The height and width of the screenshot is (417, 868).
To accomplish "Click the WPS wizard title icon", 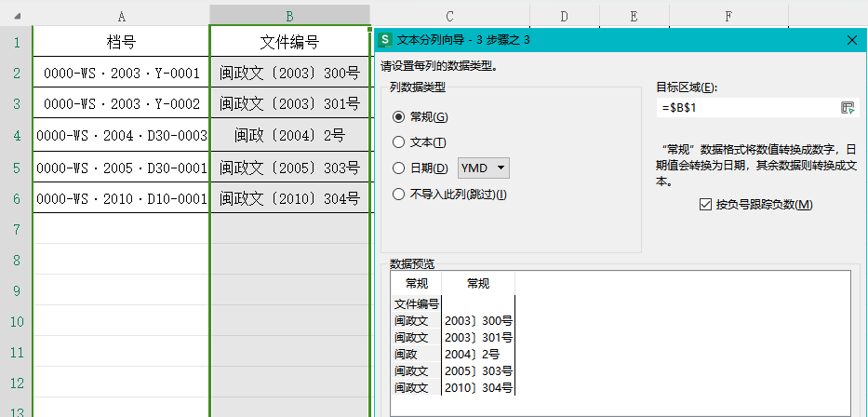I will tap(385, 40).
